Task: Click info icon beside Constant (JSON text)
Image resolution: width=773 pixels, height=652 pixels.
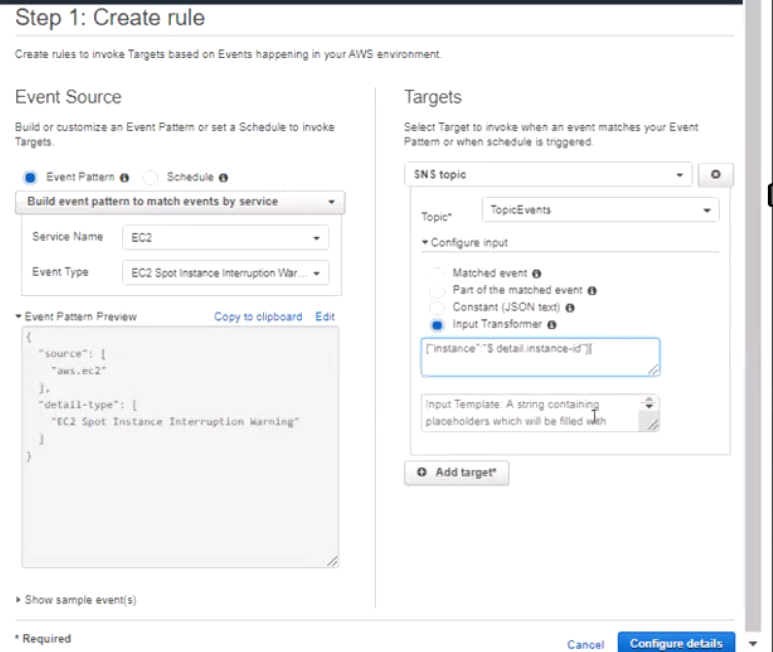Action: [x=570, y=308]
